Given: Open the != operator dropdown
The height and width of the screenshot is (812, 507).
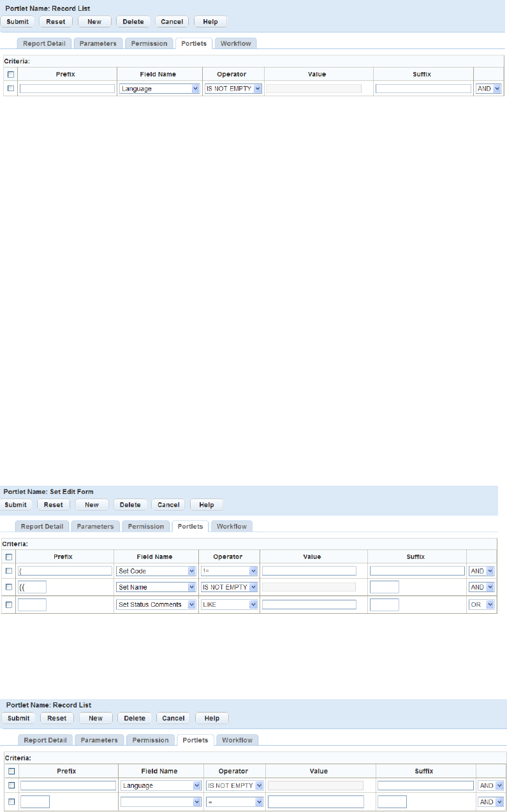Looking at the screenshot, I should (x=229, y=571).
